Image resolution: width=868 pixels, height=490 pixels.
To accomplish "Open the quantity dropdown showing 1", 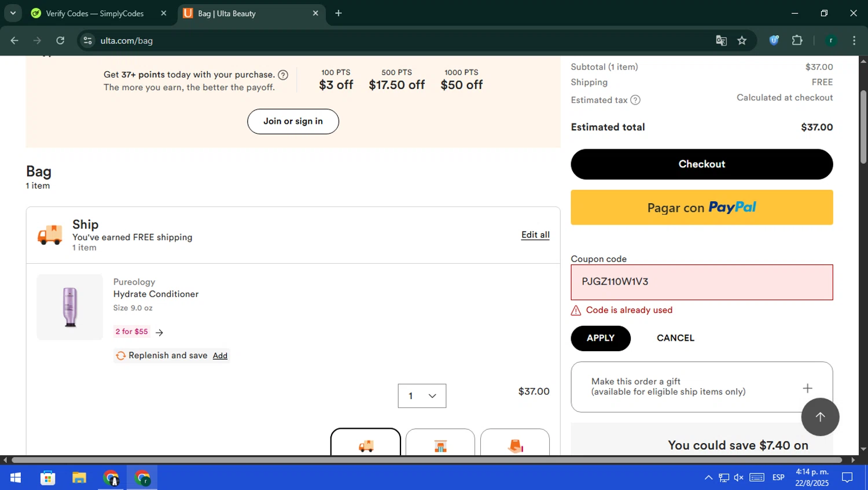I will point(422,396).
